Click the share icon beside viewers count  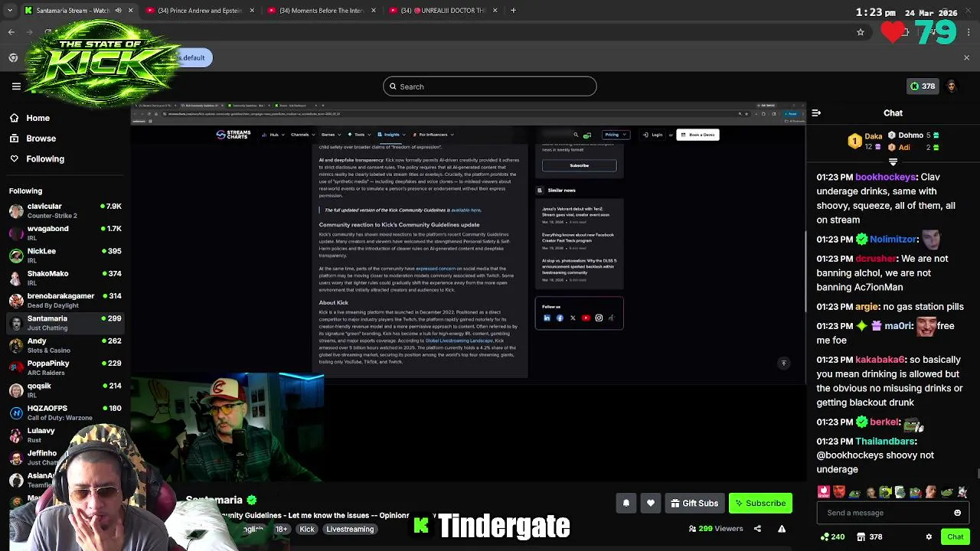point(757,528)
